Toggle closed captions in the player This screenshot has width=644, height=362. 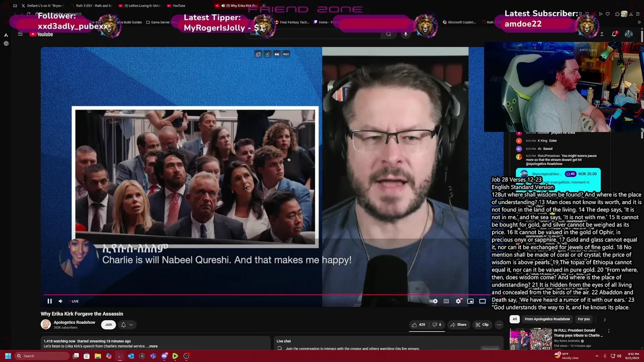pyautogui.click(x=446, y=301)
